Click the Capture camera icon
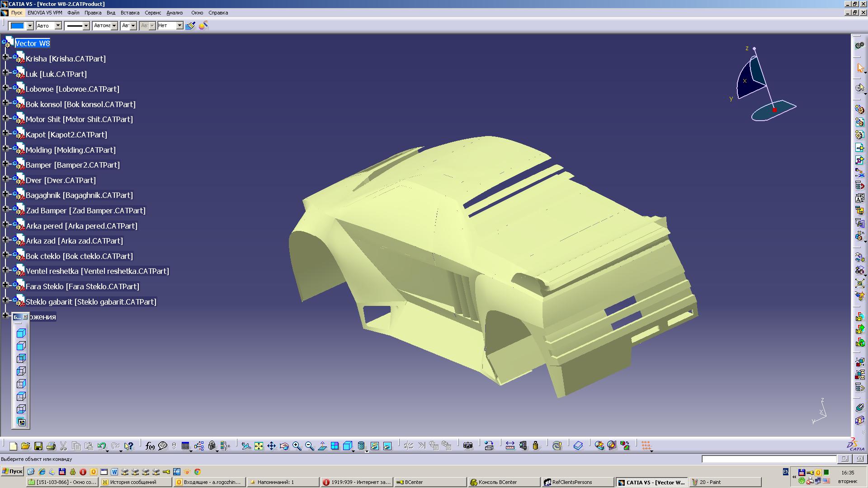 (468, 446)
